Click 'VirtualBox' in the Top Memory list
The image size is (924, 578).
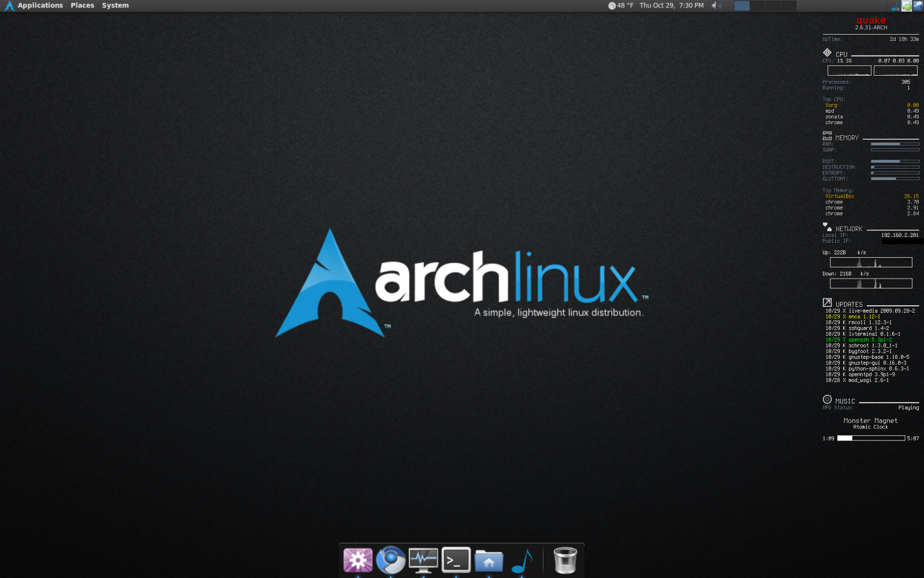click(840, 197)
